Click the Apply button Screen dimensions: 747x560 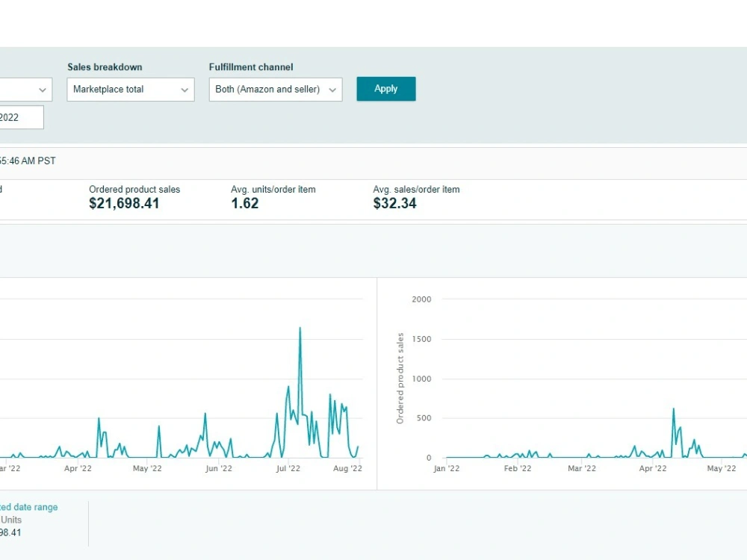tap(386, 89)
